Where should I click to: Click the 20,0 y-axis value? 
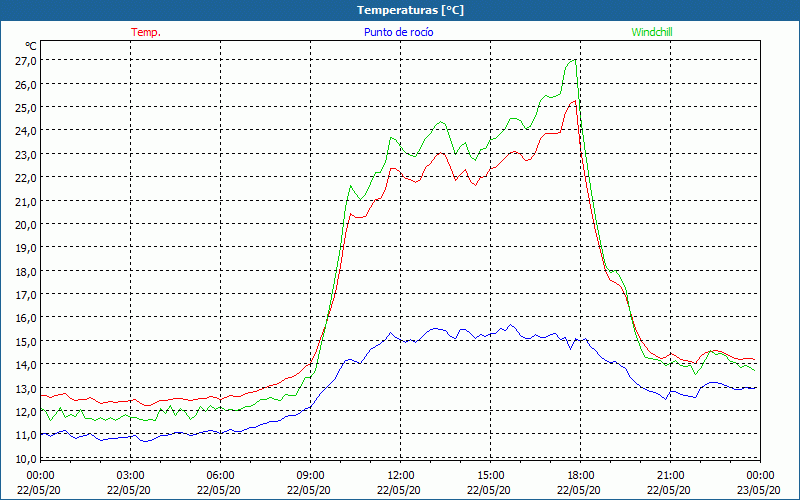(26, 224)
